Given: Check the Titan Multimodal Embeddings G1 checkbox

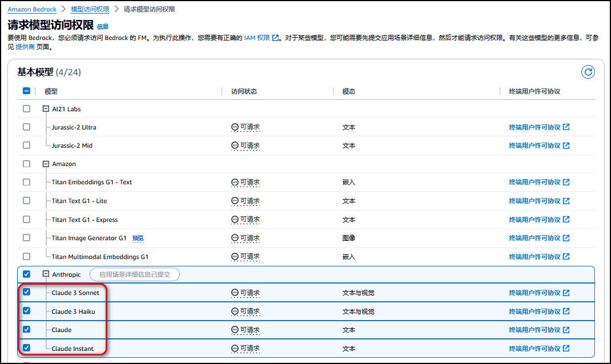Looking at the screenshot, I should pos(26,257).
